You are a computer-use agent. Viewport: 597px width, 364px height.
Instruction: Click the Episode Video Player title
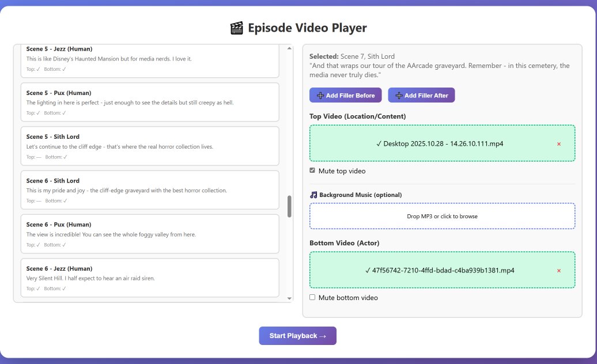click(x=307, y=28)
